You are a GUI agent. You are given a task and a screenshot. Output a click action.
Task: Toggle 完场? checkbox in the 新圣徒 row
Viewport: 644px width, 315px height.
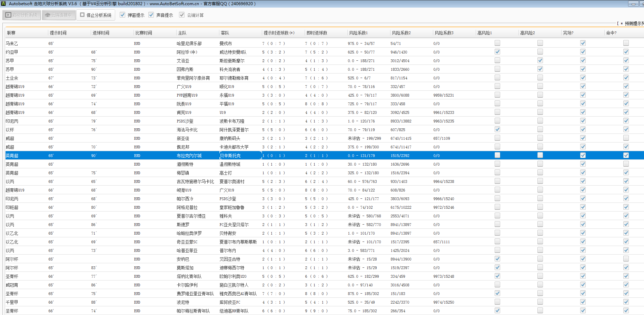(583, 138)
